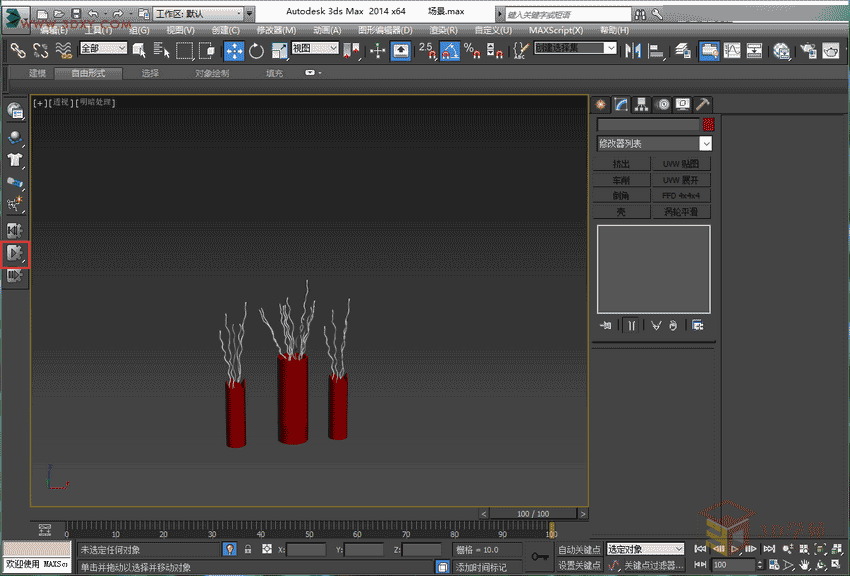Image resolution: width=850 pixels, height=576 pixels.
Task: Switch to the 对象绘制 ribbon tab
Action: pos(212,73)
